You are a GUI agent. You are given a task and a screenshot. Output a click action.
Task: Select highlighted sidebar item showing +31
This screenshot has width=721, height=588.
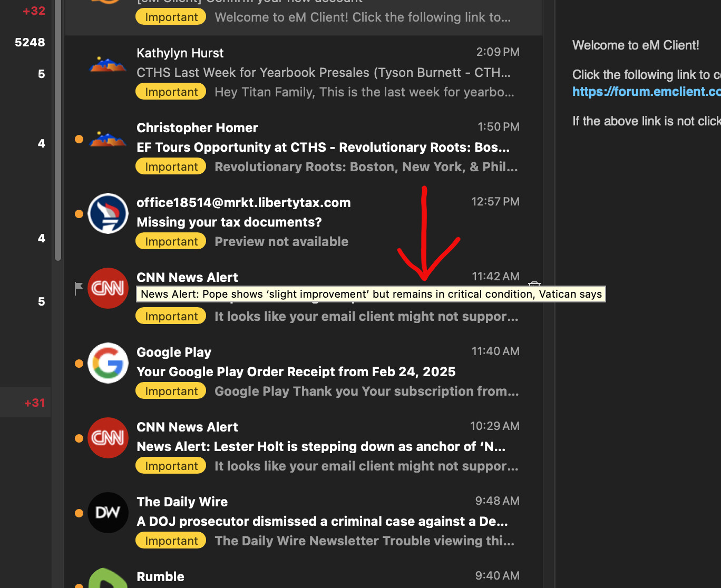point(25,403)
